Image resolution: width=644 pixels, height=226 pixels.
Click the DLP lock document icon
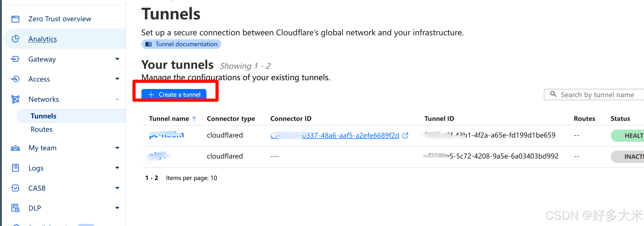tap(15, 208)
